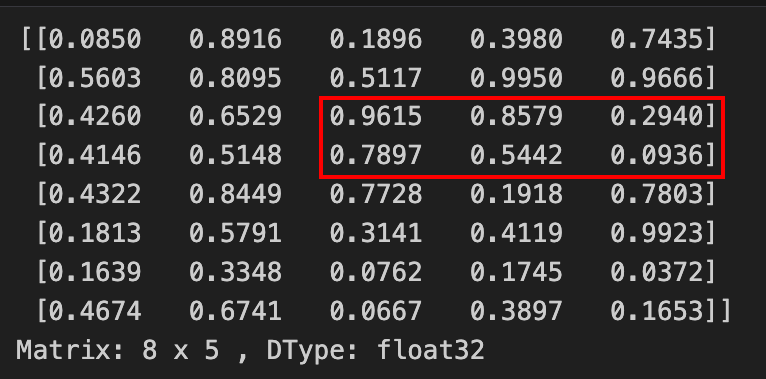Click on the value 0.5791

(x=235, y=233)
